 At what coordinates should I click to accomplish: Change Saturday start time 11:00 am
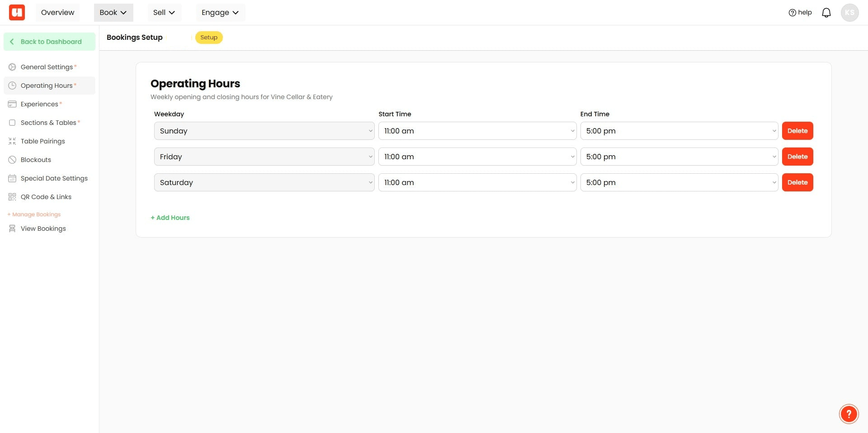click(x=477, y=182)
